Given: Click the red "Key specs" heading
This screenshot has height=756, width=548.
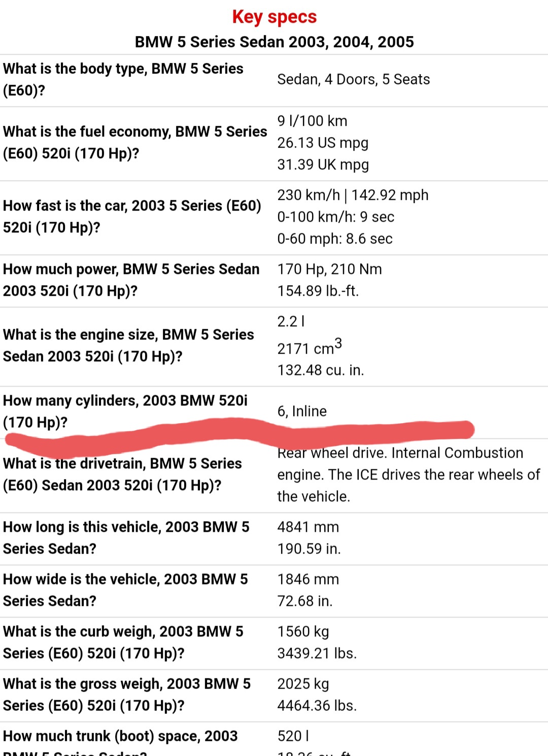Looking at the screenshot, I should point(274,17).
